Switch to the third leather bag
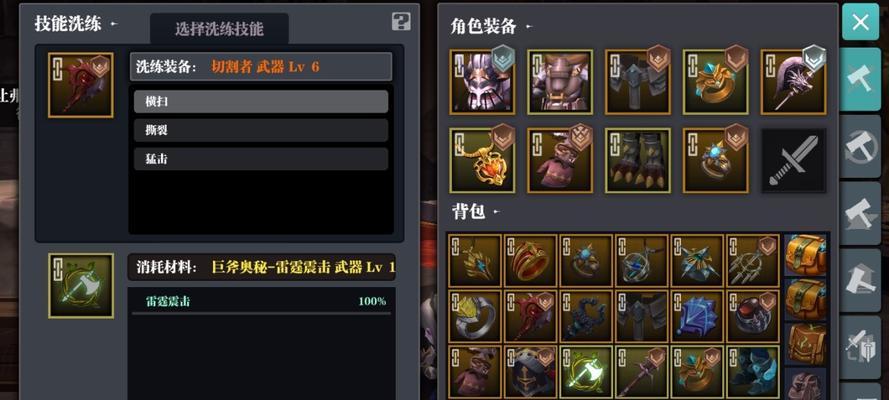Image resolution: width=889 pixels, height=400 pixels. tap(806, 343)
